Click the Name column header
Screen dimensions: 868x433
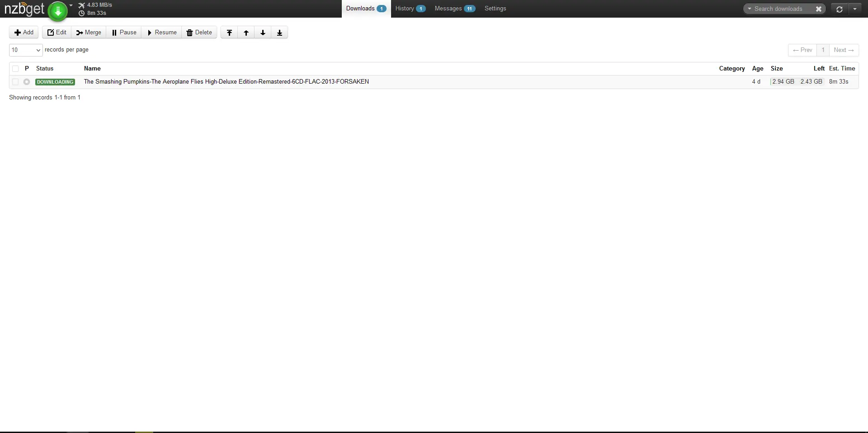pyautogui.click(x=92, y=69)
